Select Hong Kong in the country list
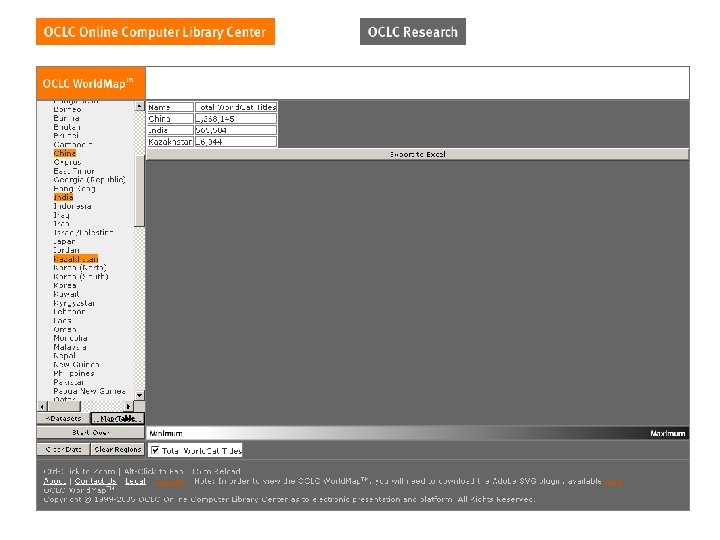Viewport: 720px width, 540px height. 74,189
